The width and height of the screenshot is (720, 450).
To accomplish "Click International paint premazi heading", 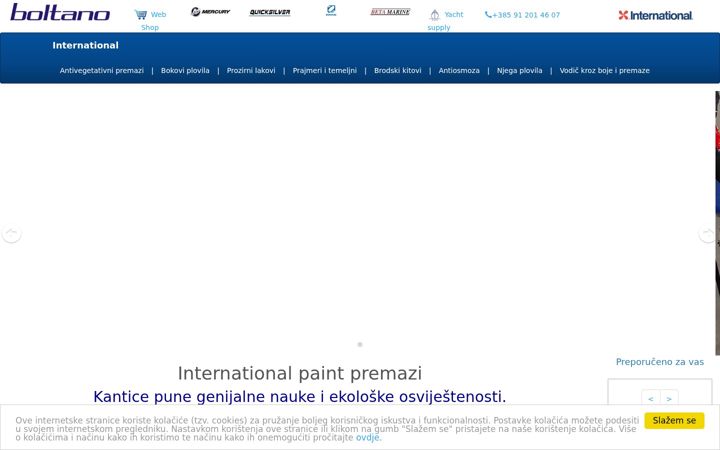I will (x=300, y=373).
